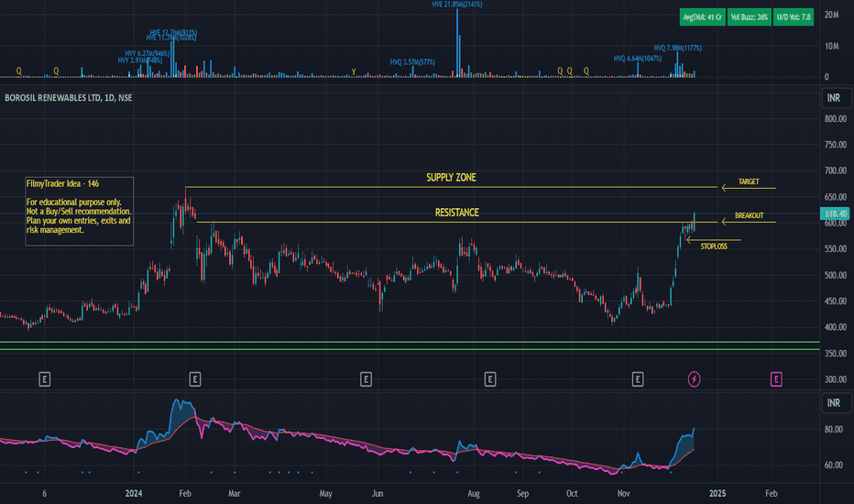Select the upper green support line
This screenshot has width=854, height=504.
point(410,342)
